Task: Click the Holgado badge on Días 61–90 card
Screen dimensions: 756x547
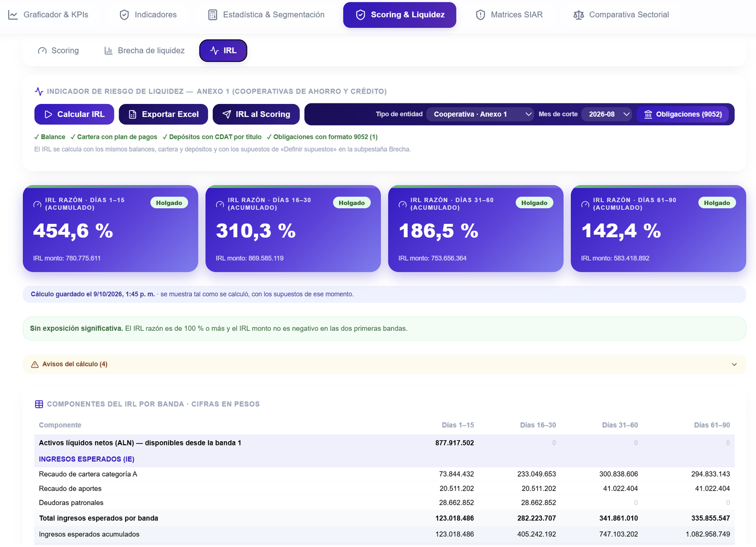Action: (x=717, y=203)
